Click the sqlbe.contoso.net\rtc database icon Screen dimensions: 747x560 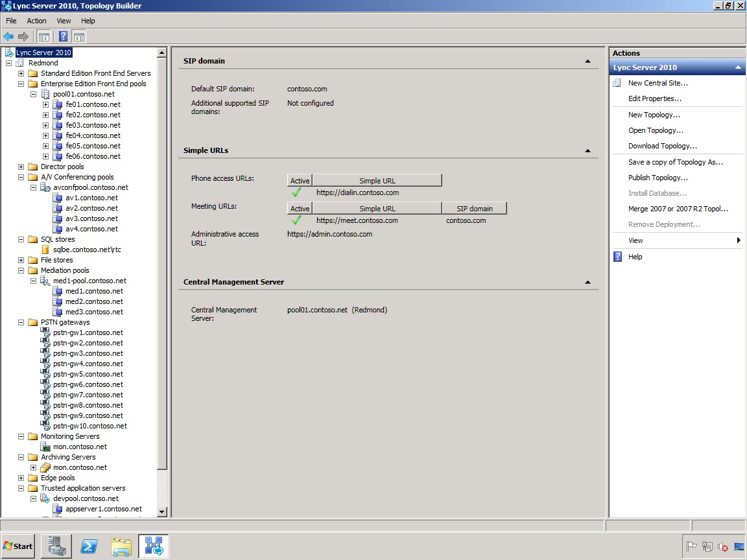45,250
